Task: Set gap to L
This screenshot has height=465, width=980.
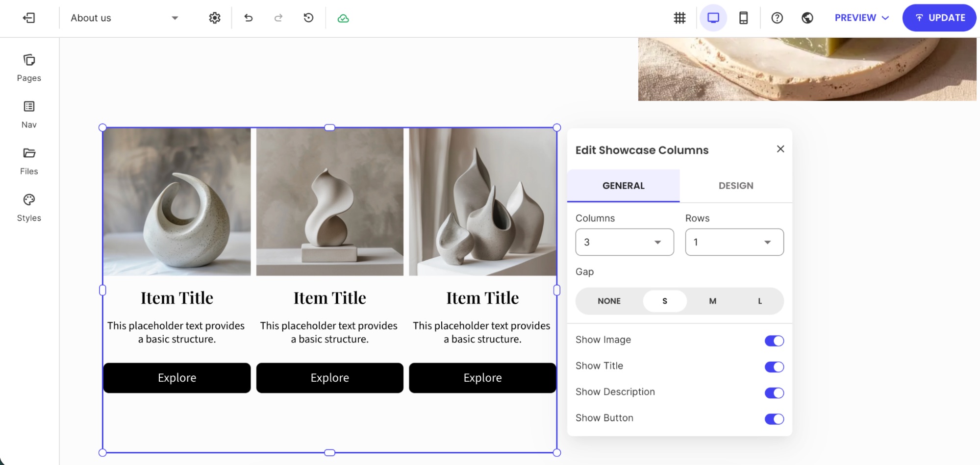Action: (x=759, y=301)
